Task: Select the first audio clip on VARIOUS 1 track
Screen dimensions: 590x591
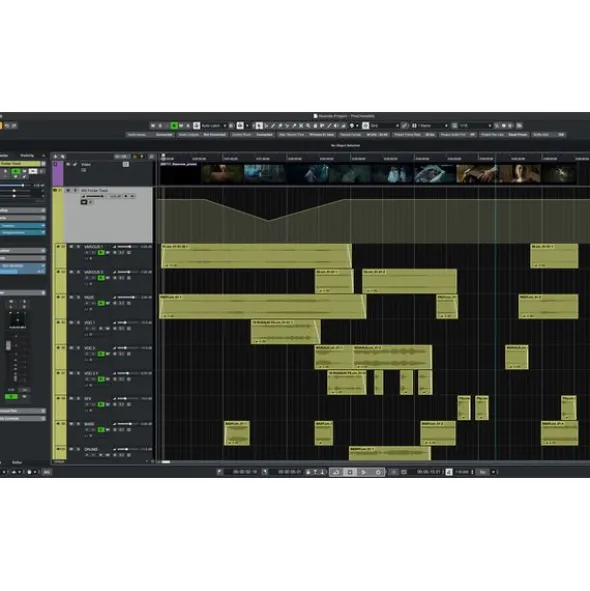Action: click(x=256, y=256)
